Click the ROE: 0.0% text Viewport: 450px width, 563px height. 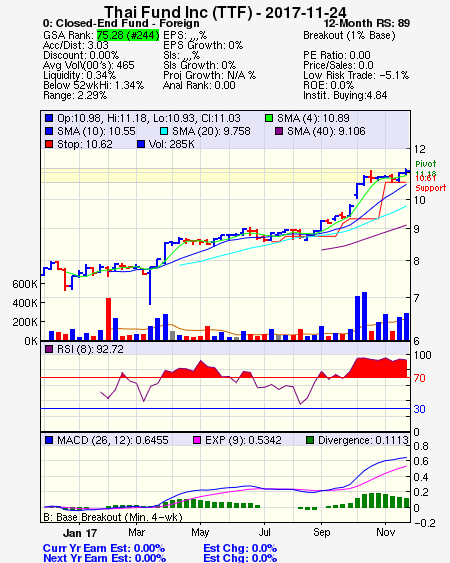[328, 85]
